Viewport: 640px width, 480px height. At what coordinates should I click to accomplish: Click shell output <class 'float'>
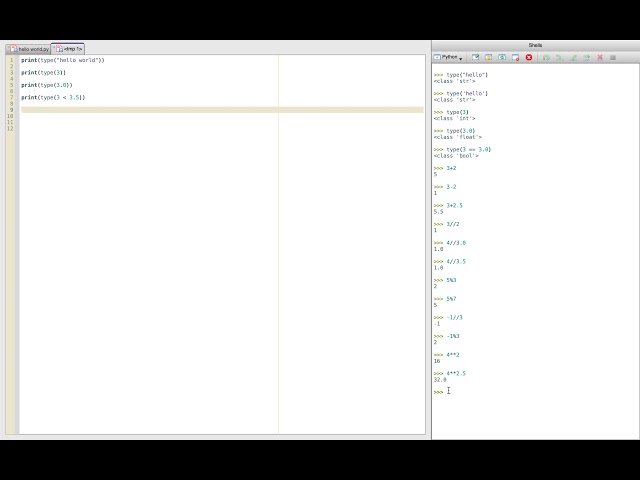click(x=458, y=137)
